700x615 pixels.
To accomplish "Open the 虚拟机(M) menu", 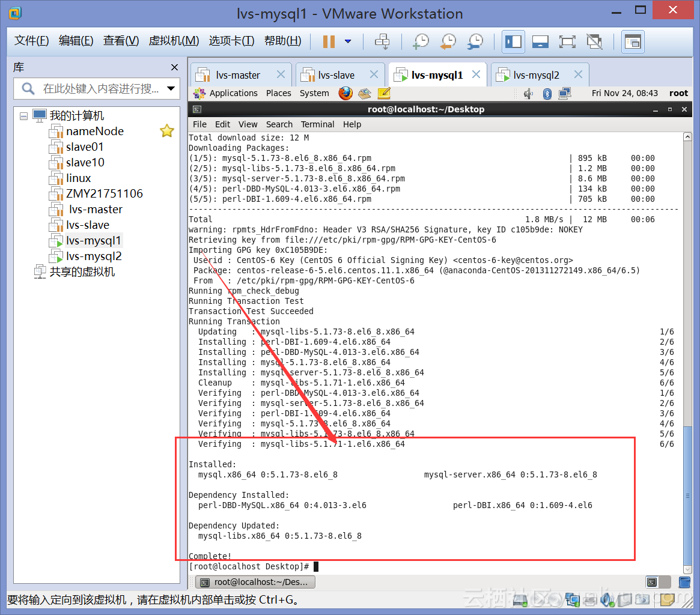I will [174, 41].
